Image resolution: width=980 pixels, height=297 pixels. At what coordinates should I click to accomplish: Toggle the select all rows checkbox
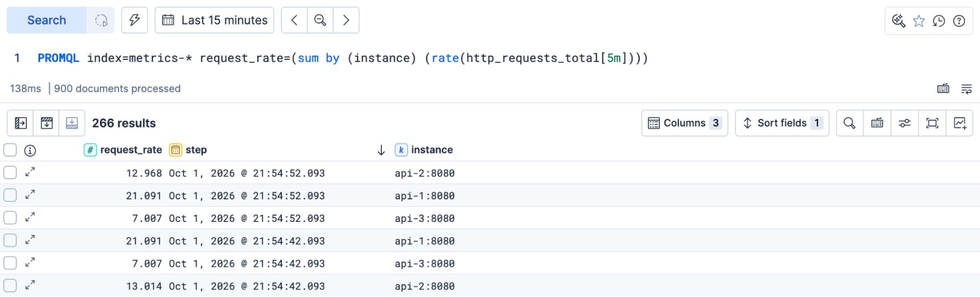10,150
